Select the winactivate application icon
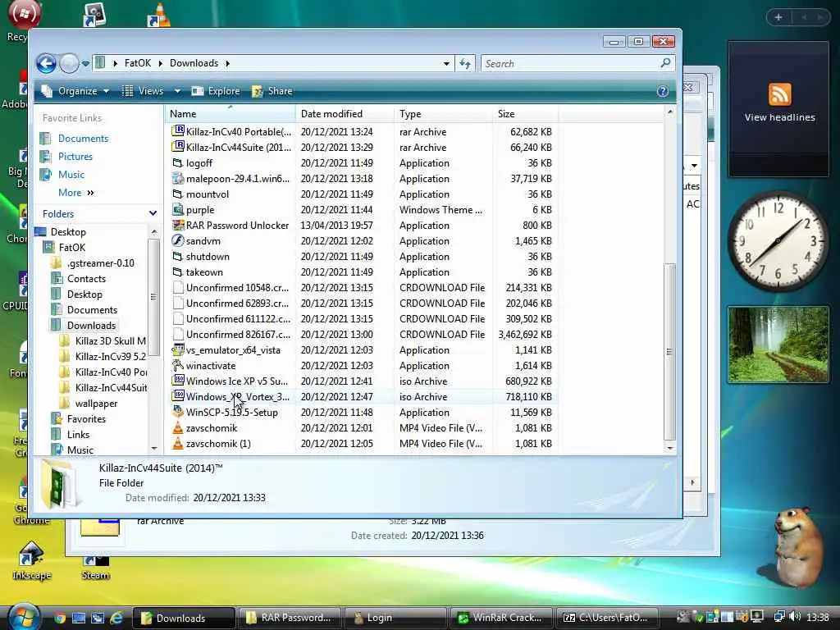 tap(178, 365)
